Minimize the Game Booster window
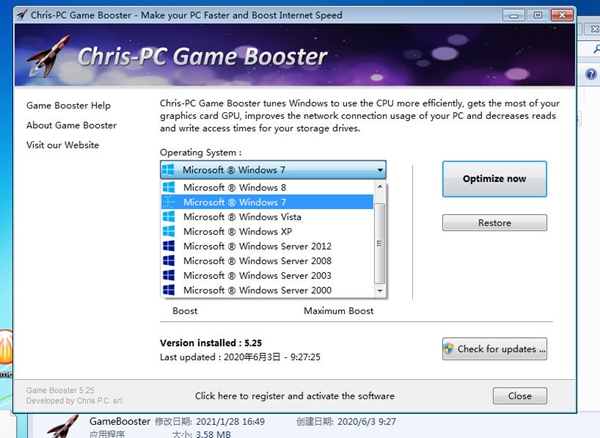 514,15
